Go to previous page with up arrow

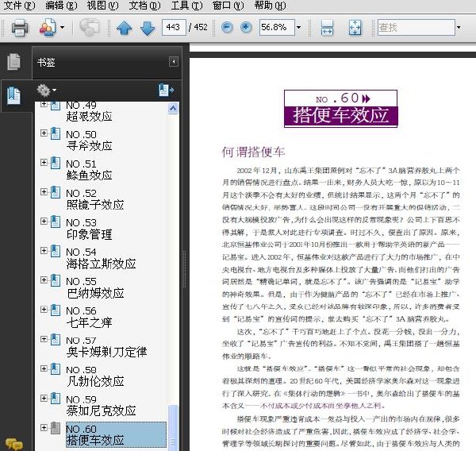click(125, 28)
